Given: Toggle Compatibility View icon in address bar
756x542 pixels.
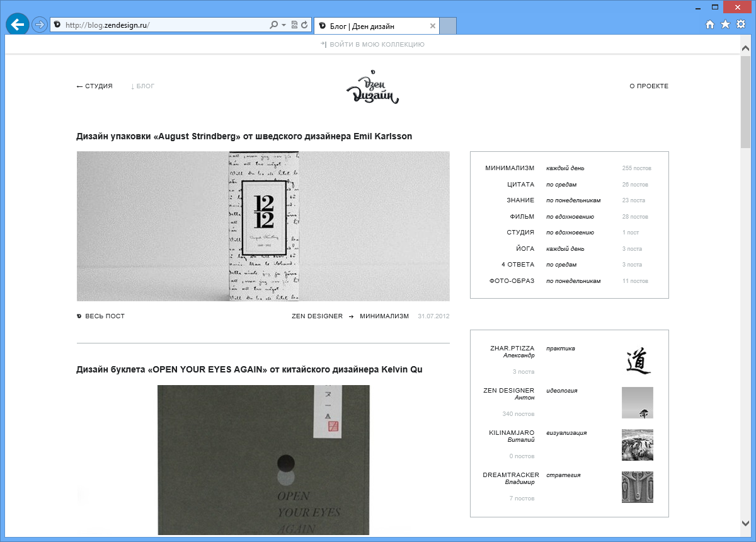Looking at the screenshot, I should [294, 25].
